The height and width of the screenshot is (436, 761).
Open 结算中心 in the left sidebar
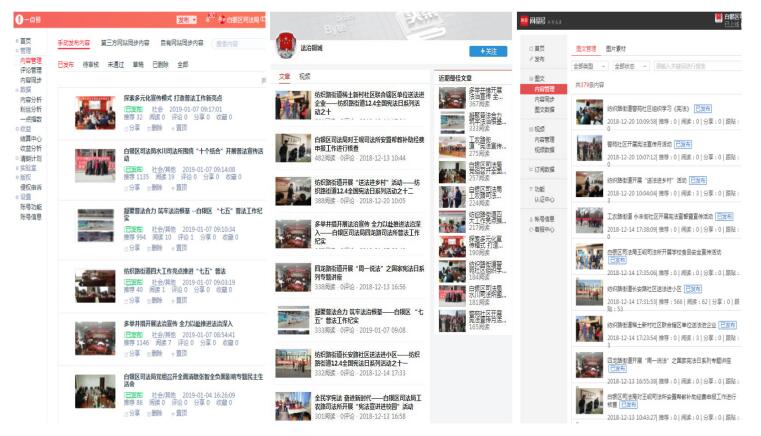(31, 139)
